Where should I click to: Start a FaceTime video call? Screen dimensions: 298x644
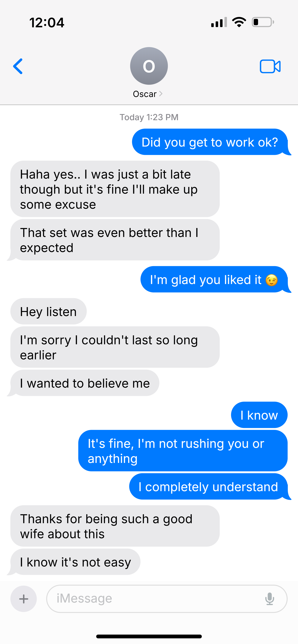tap(270, 67)
